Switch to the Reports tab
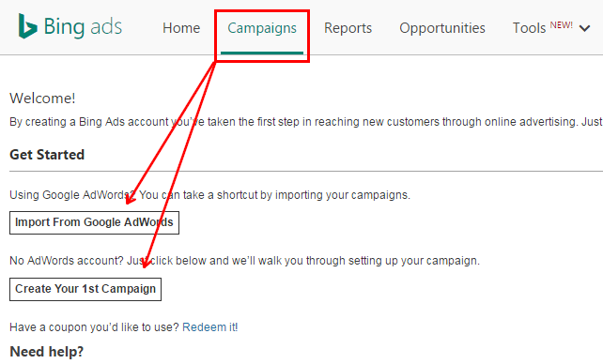The width and height of the screenshot is (603, 364). 348,28
